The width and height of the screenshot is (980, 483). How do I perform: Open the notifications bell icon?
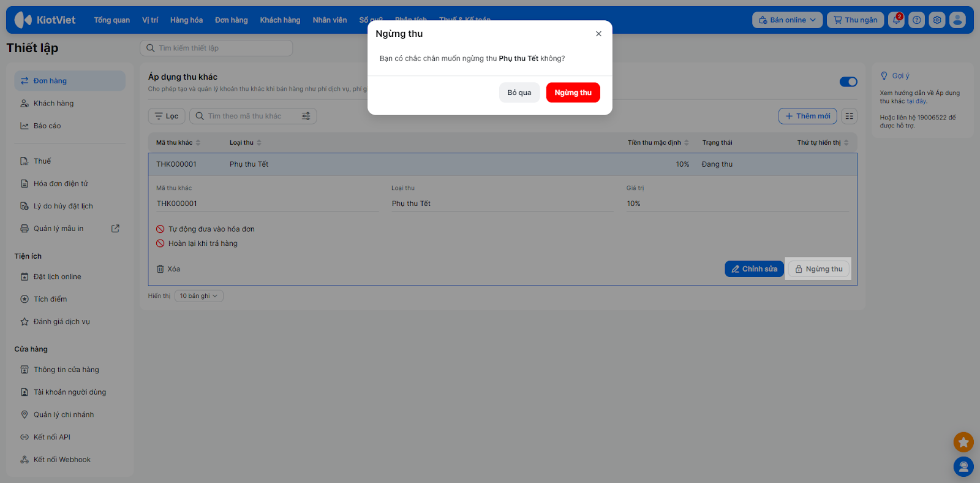[x=896, y=20]
